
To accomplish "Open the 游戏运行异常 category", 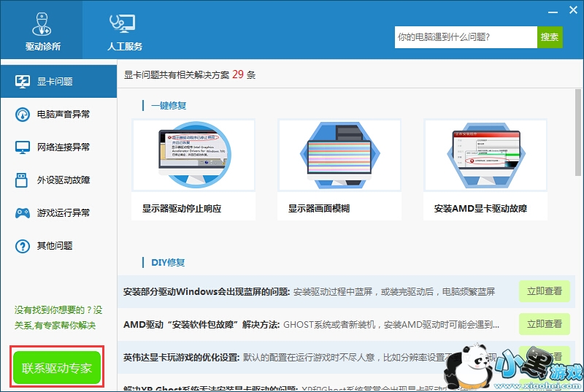I will click(59, 213).
